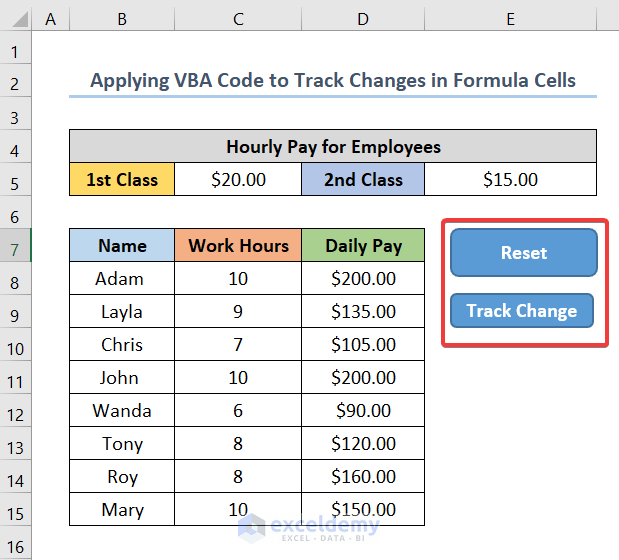Select Adam's work hours cell
619x560 pixels.
pos(238,278)
